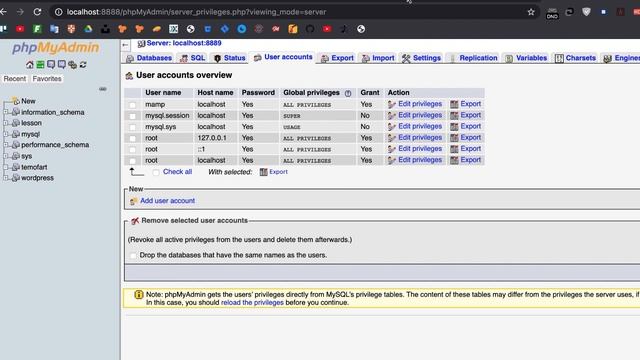Click the Server localhost:8889 breadcrumb icon

coord(141,44)
